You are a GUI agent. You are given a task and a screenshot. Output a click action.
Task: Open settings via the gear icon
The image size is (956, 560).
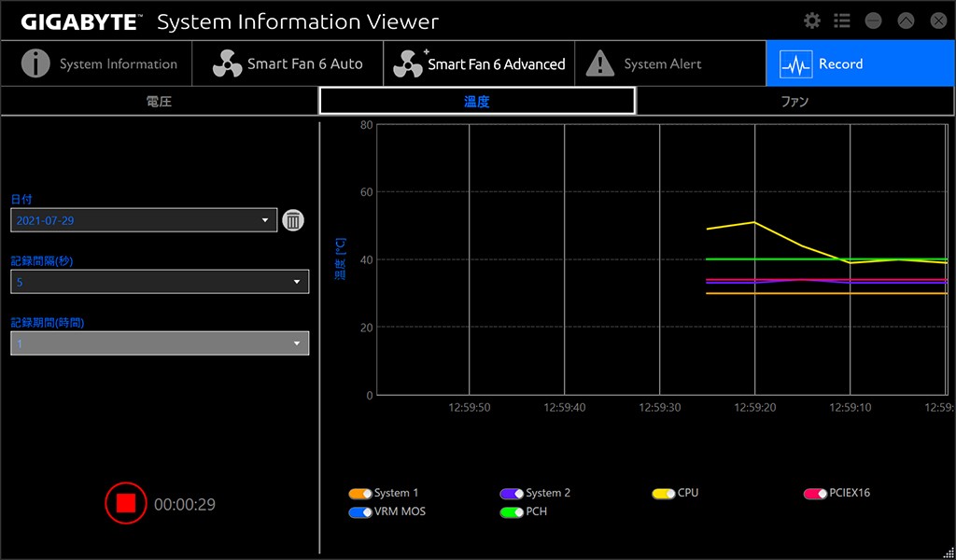click(x=812, y=21)
